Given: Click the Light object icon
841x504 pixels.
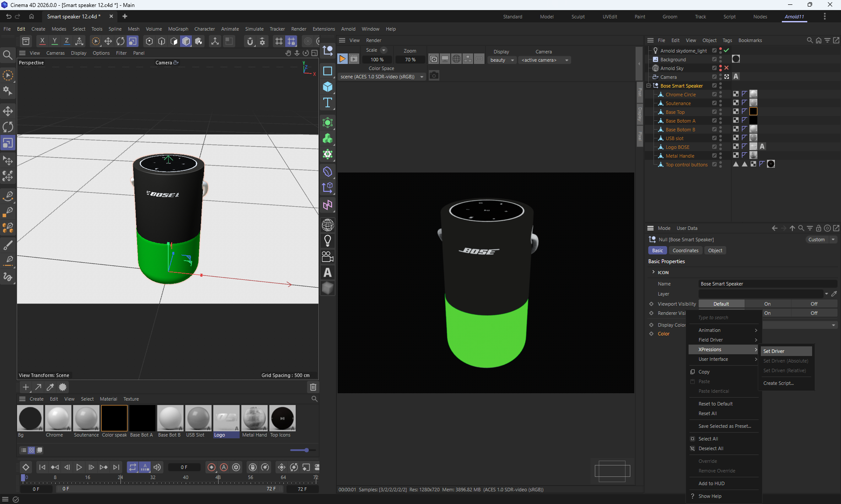Looking at the screenshot, I should coord(327,240).
